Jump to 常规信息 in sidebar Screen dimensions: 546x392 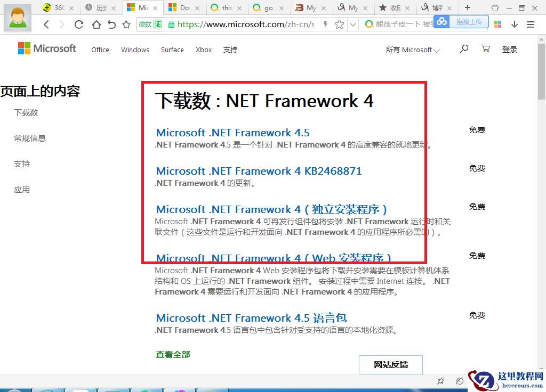click(30, 138)
